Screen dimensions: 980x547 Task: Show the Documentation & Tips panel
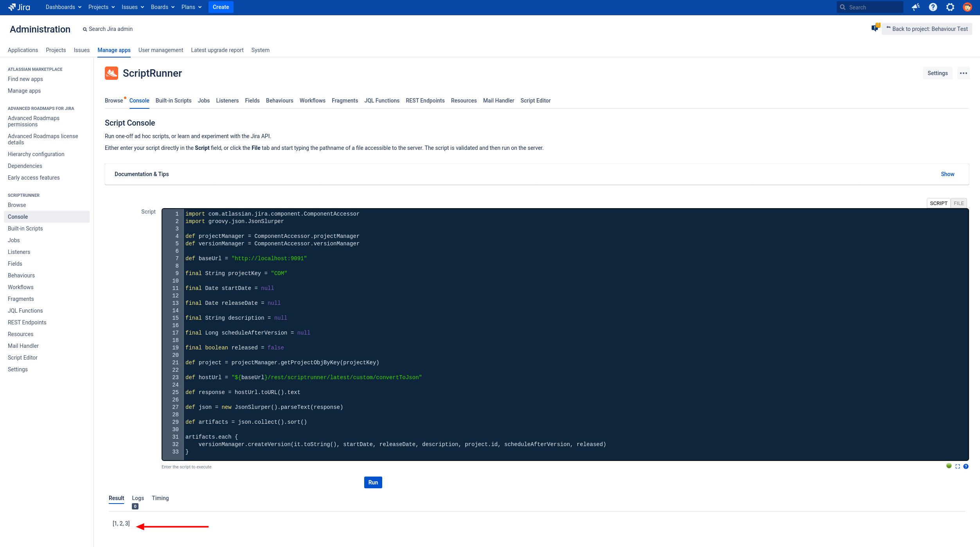[x=947, y=174]
